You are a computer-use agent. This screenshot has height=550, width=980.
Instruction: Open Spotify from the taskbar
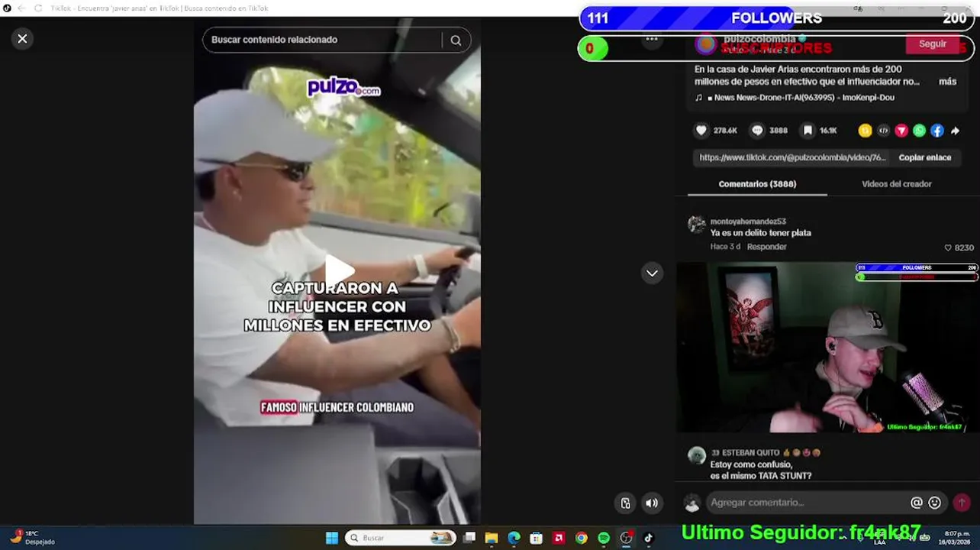[x=604, y=538]
